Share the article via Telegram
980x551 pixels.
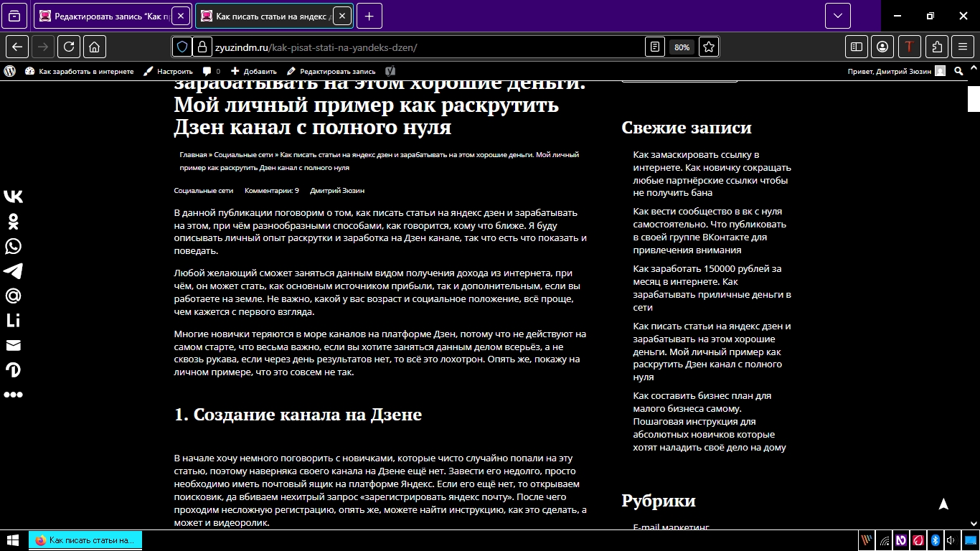13,270
